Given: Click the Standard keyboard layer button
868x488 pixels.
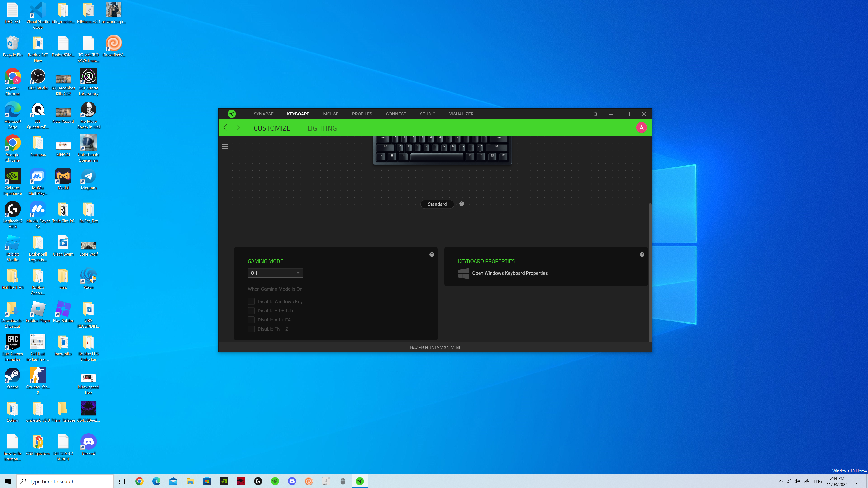Looking at the screenshot, I should (x=437, y=204).
